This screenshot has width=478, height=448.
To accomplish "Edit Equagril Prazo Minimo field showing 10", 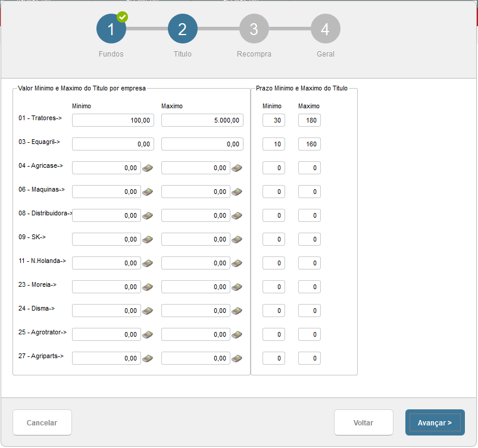I will pos(274,144).
